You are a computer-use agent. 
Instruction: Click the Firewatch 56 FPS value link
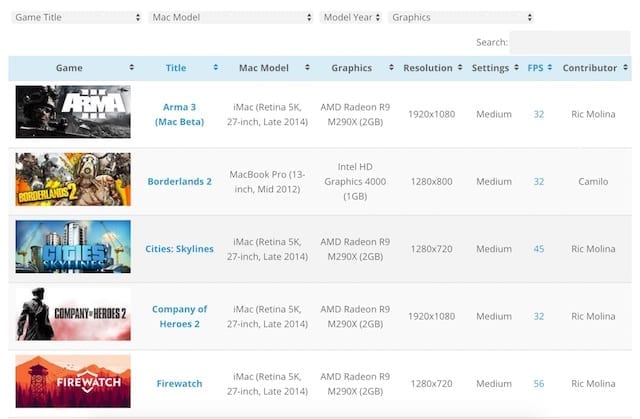(538, 383)
